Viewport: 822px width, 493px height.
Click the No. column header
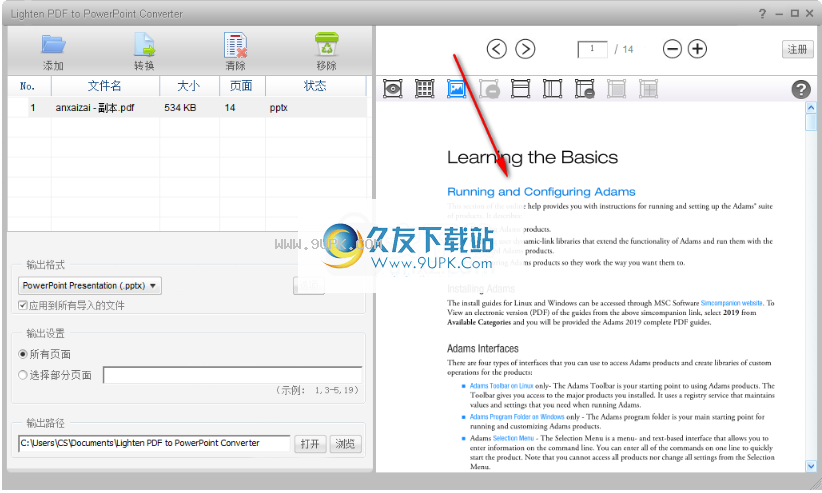click(29, 86)
